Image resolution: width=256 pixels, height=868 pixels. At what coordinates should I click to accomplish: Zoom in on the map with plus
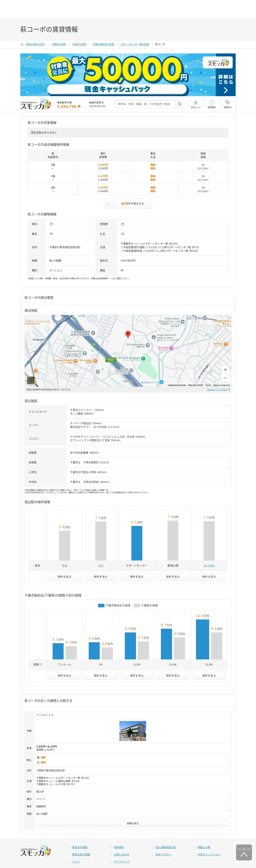(x=225, y=370)
